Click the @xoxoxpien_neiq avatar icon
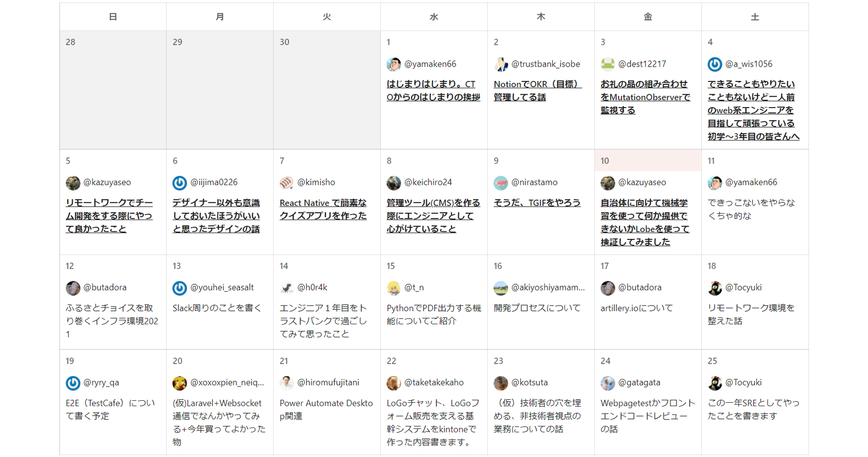 180,383
